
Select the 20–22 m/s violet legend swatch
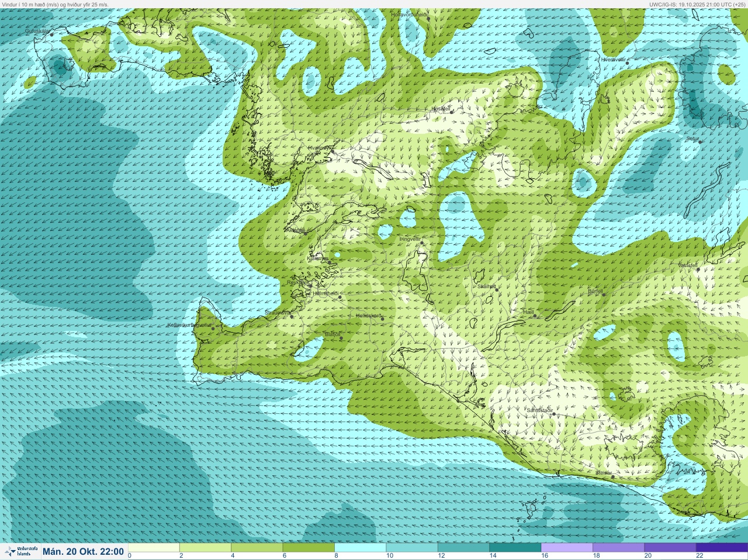click(670, 548)
